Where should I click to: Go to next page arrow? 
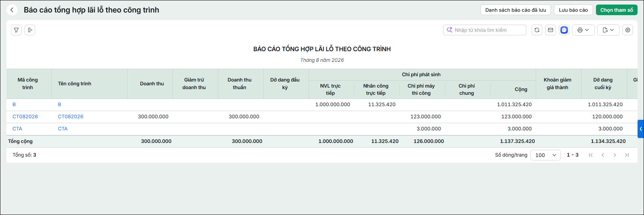615,155
